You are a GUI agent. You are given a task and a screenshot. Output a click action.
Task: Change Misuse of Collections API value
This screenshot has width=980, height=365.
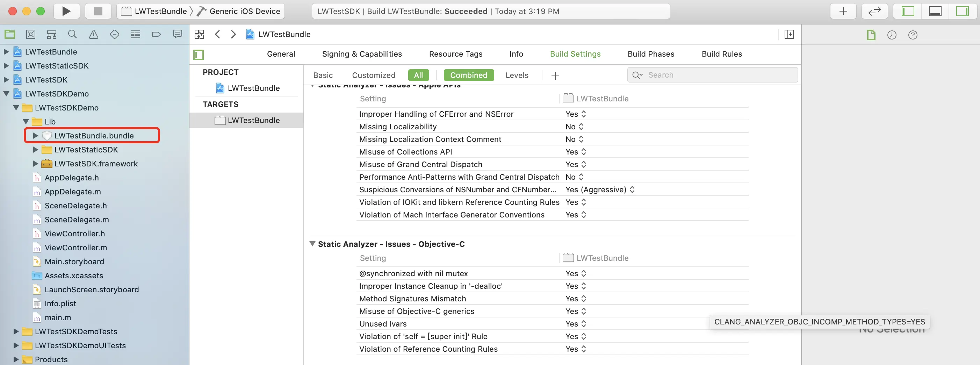pyautogui.click(x=576, y=152)
